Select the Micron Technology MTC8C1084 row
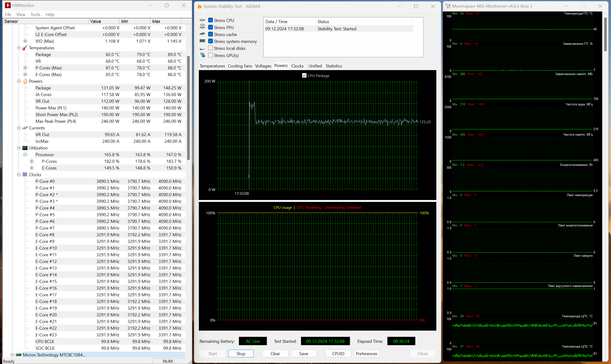Screen dimensions: 611x364 click(x=54, y=355)
